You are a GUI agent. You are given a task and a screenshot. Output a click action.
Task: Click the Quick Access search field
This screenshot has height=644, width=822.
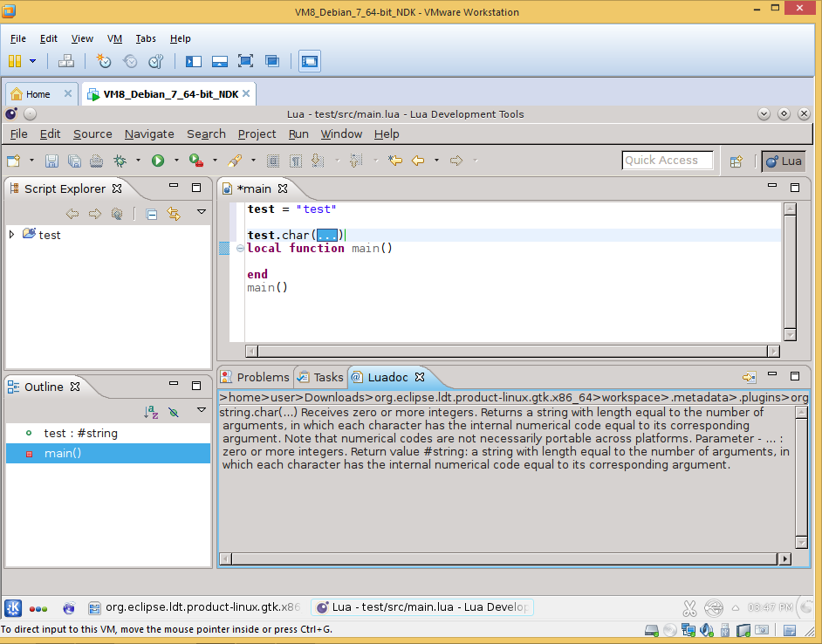pyautogui.click(x=668, y=161)
